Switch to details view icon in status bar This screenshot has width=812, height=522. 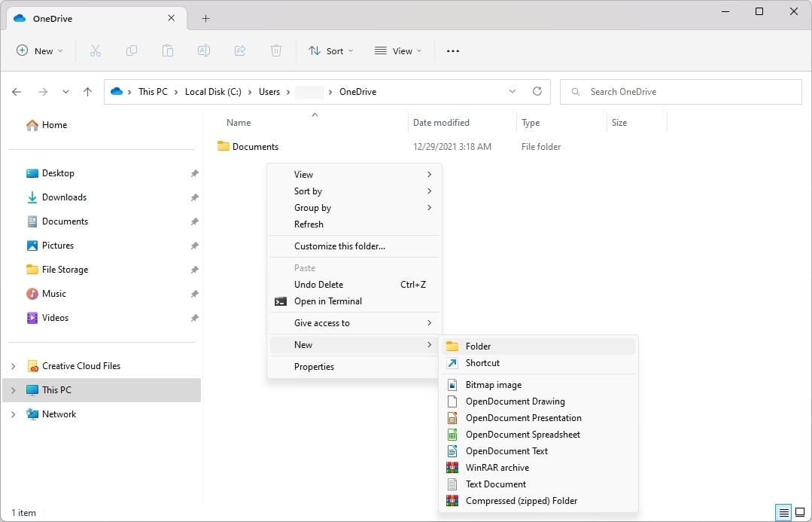(784, 513)
